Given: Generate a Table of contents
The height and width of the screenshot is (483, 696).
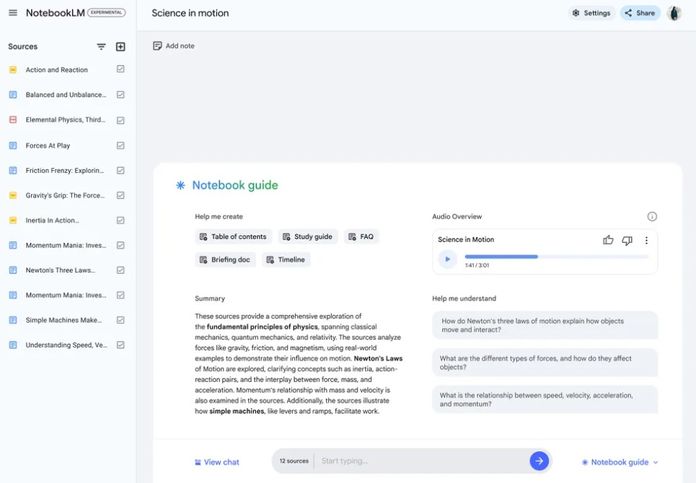Looking at the screenshot, I should point(233,237).
